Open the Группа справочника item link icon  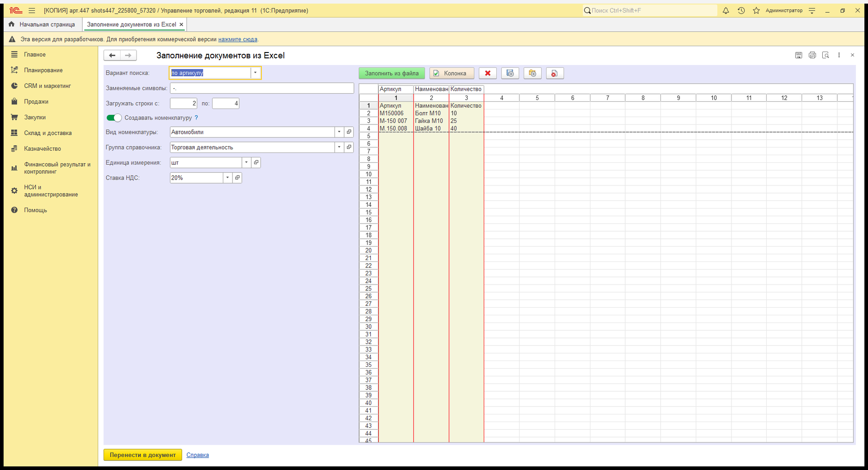click(x=349, y=147)
